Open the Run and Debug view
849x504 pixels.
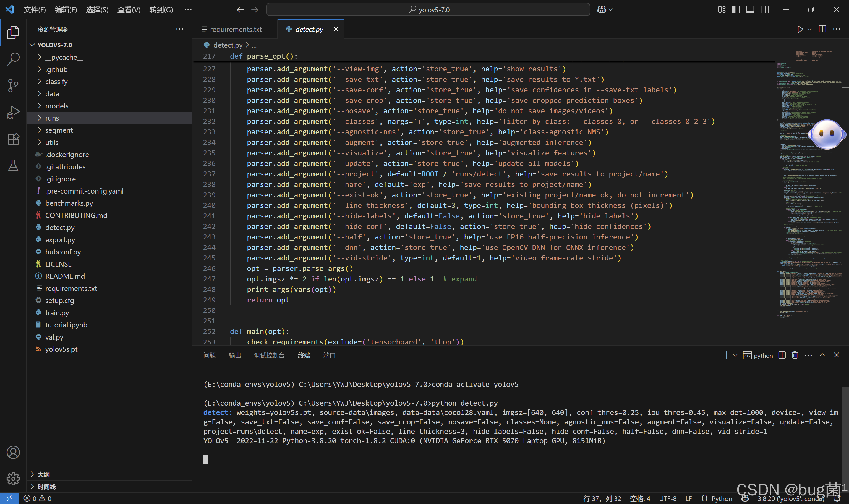13,112
